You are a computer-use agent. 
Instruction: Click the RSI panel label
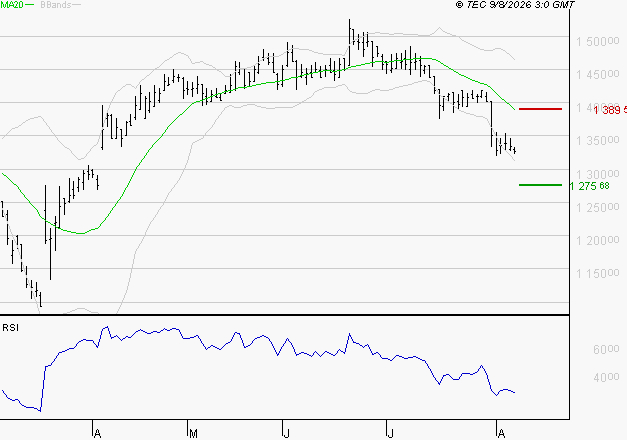(10, 328)
